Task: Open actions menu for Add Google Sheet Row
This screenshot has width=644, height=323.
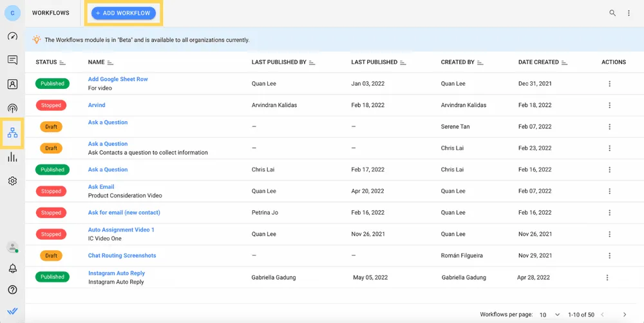Action: [609, 83]
